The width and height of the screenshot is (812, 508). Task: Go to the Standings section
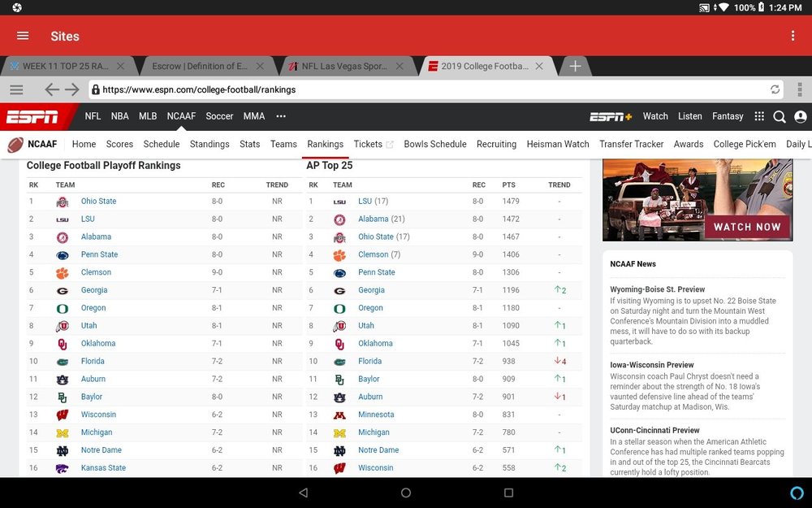point(209,144)
